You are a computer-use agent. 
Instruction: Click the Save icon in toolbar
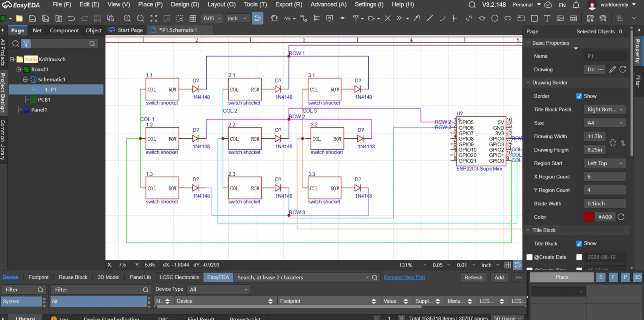coord(33,18)
